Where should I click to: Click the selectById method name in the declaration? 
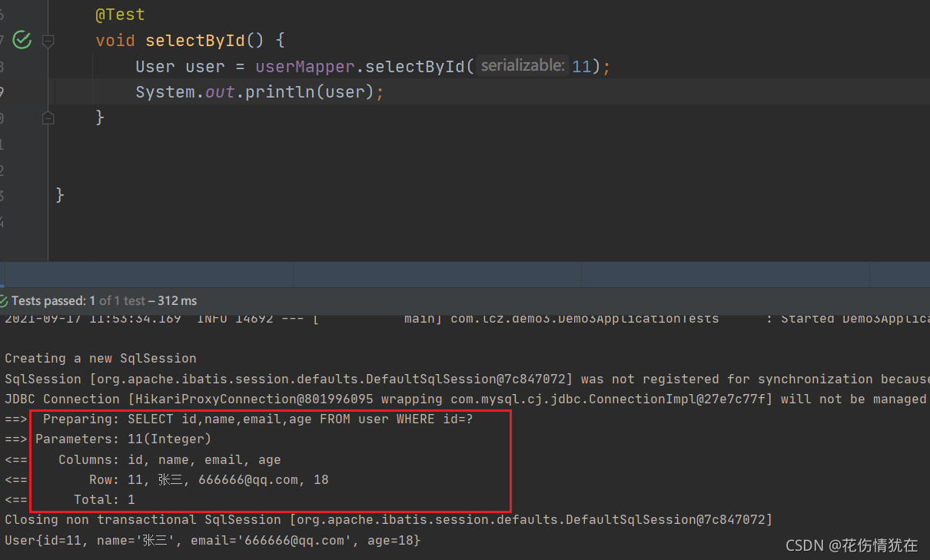pos(195,40)
